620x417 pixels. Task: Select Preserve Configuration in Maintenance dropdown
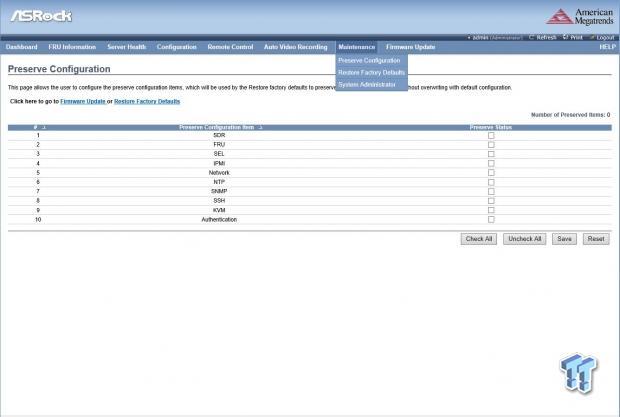pyautogui.click(x=369, y=60)
